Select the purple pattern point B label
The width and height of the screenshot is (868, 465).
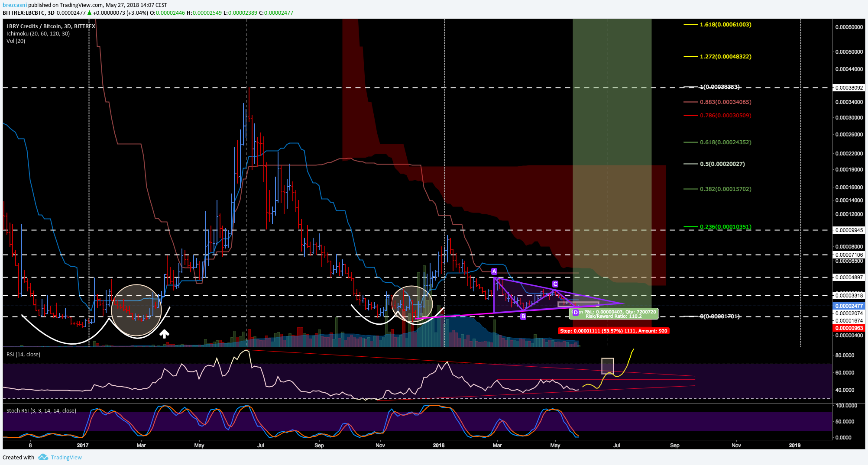tap(523, 316)
